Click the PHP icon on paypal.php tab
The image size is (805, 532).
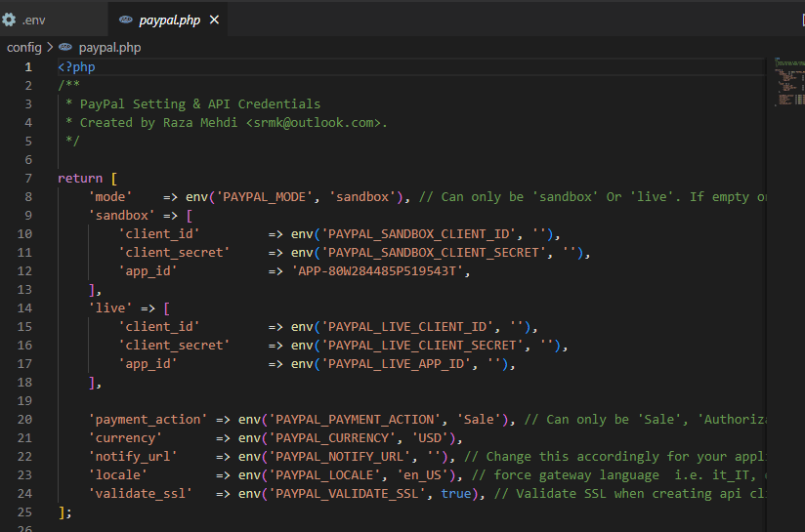pyautogui.click(x=125, y=20)
